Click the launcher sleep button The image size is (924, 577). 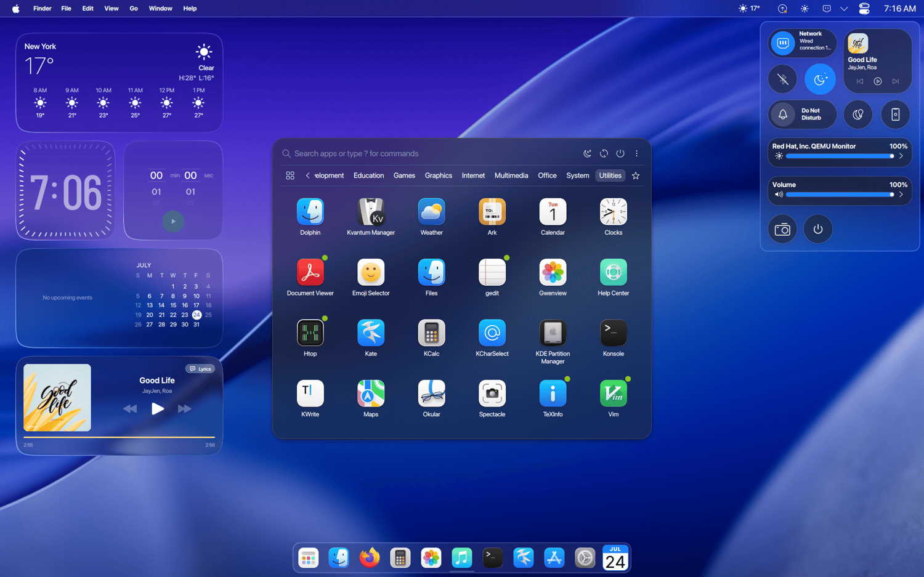[x=588, y=153]
